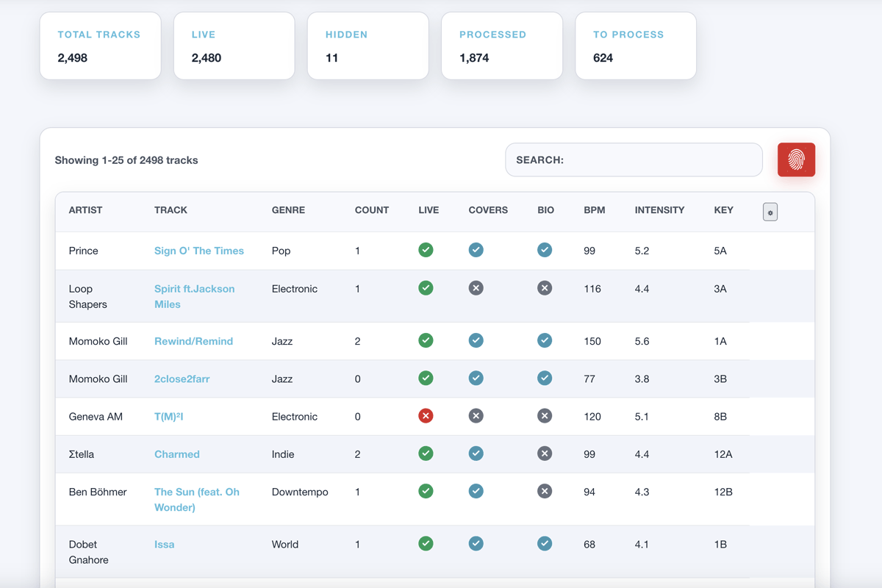Viewport: 882px width, 588px height.
Task: Click the World genre cell
Action: (x=285, y=545)
